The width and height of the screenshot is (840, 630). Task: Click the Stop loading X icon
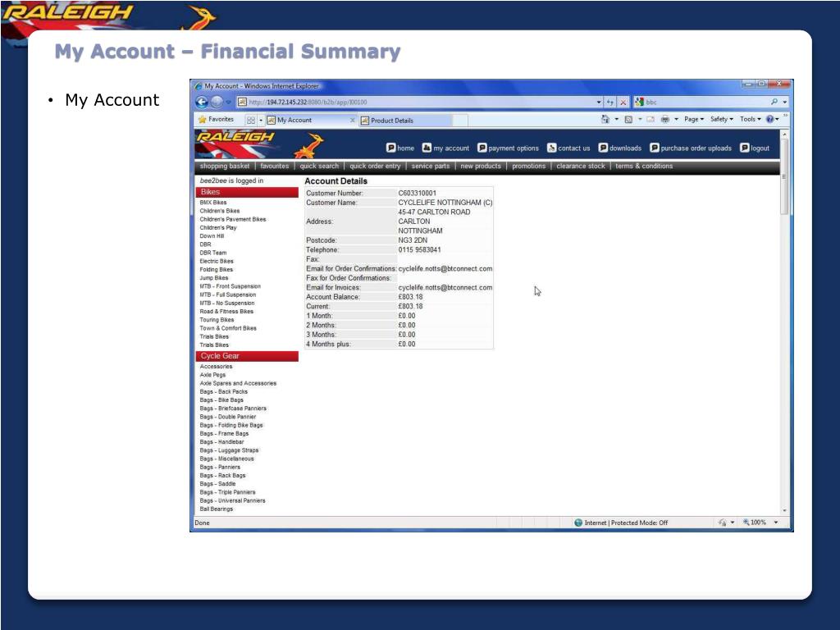tap(623, 102)
